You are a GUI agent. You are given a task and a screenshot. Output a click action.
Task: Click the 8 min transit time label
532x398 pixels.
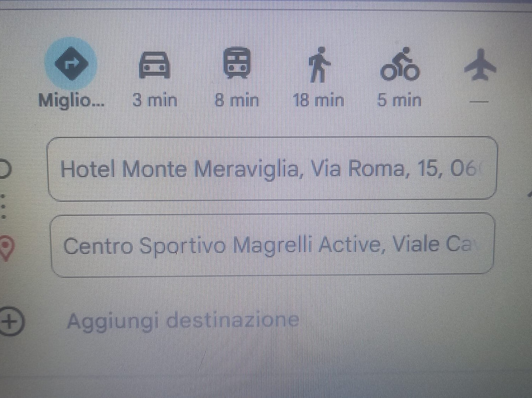[236, 100]
